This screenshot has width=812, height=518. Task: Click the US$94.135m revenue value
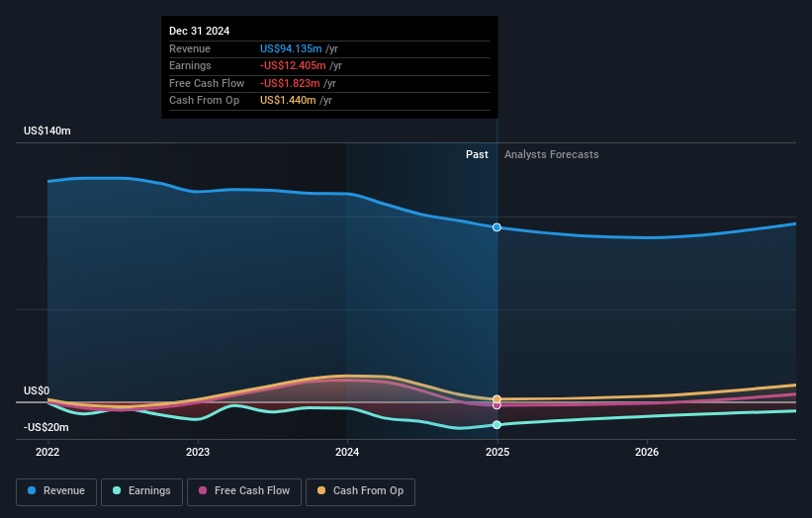click(x=291, y=48)
